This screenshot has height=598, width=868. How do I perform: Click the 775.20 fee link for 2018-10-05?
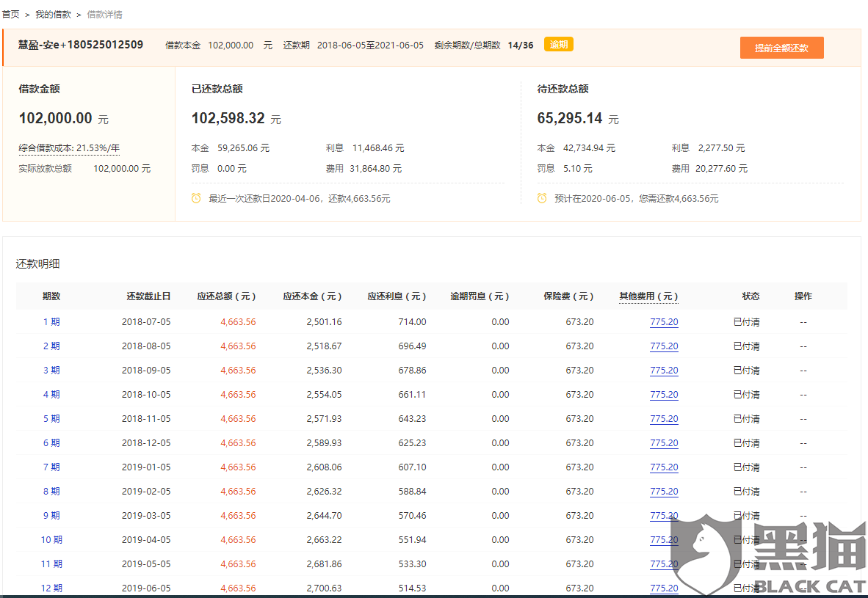(664, 395)
